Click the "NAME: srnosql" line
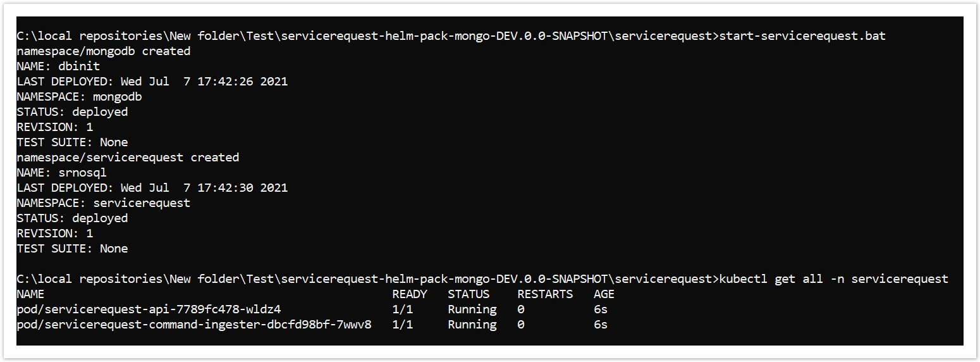 click(61, 173)
